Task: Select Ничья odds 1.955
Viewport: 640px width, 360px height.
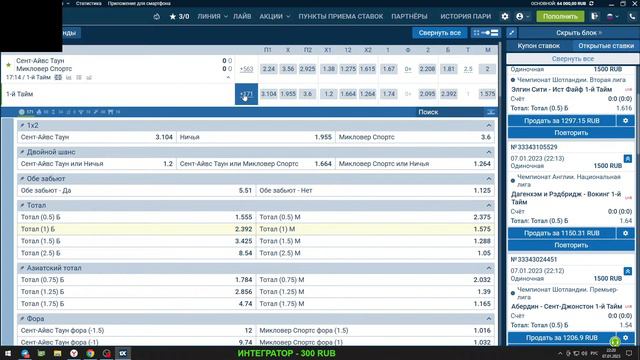Action: click(256, 137)
